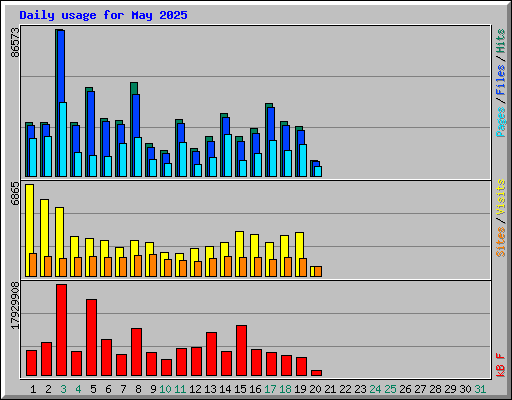Click green day 17 label on x-axis

click(x=270, y=389)
